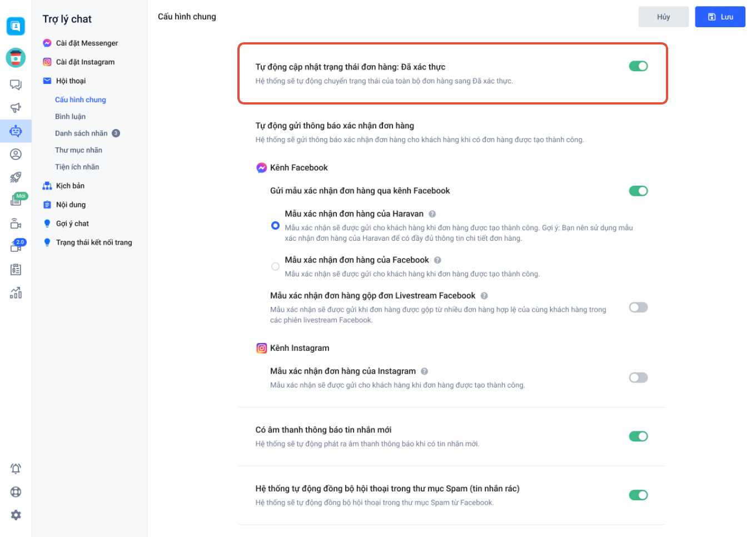Screen dimensions: 756x537
Task: Click lightbulb icon beside Trạng thái kết nối trang
Action: point(47,242)
